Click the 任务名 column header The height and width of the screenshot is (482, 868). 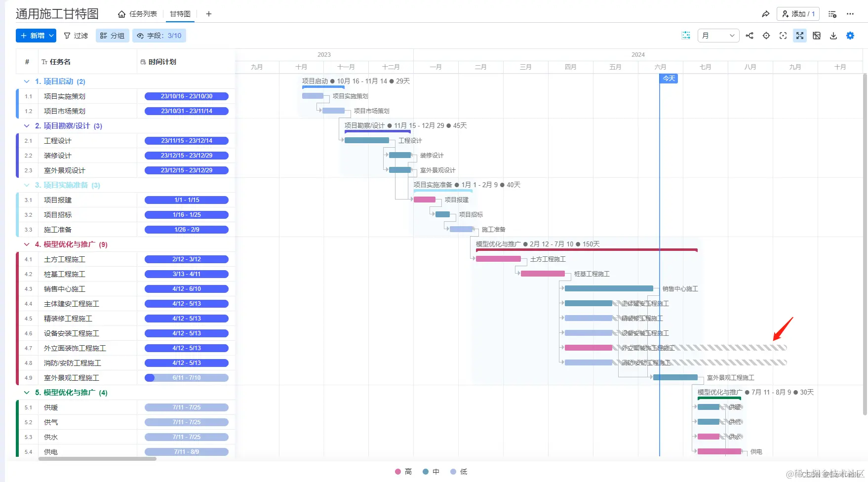tap(87, 62)
